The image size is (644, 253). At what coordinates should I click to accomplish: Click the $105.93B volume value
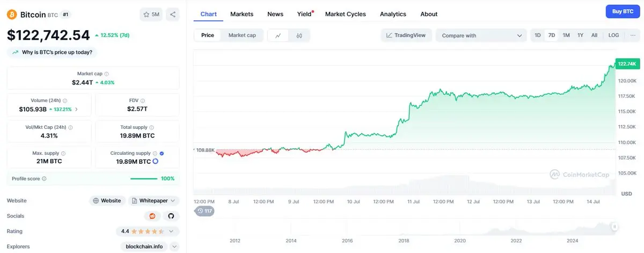[34, 109]
